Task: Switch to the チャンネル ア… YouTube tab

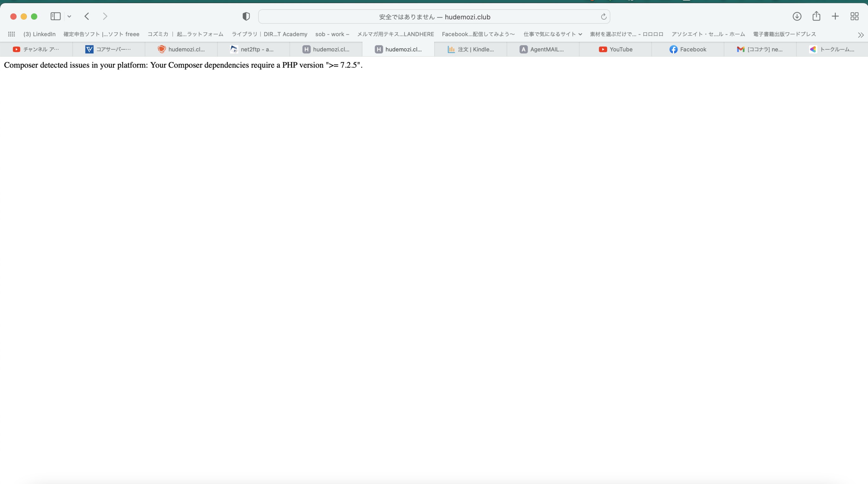Action: coord(36,49)
